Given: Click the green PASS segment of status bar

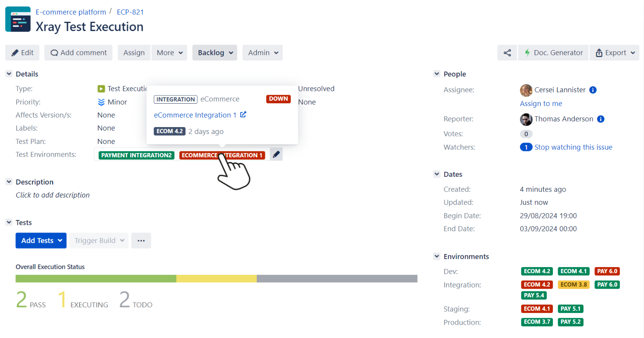Looking at the screenshot, I should 96,278.
